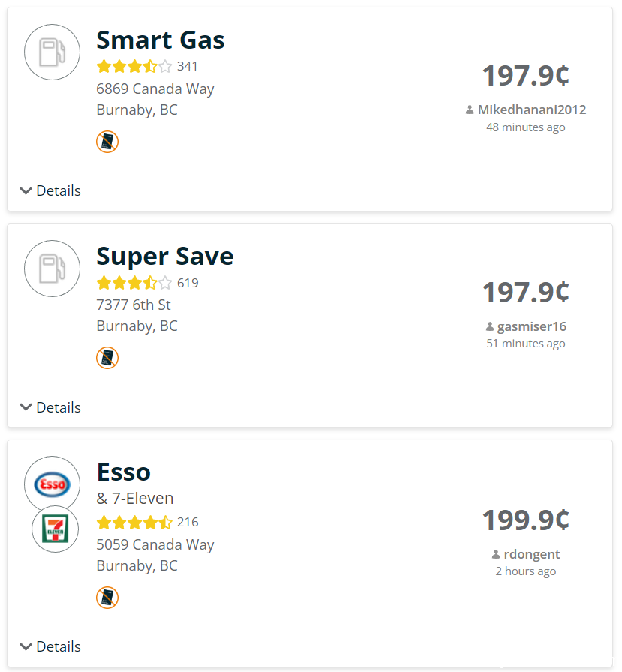Open the Smart Gas station page
Image resolution: width=622 pixels, height=672 pixels.
click(x=161, y=40)
